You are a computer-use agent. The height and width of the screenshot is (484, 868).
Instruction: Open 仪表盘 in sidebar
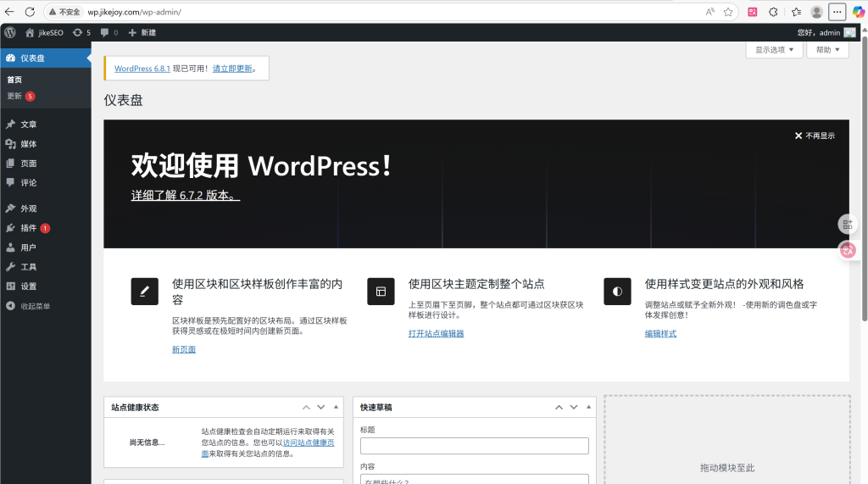(x=46, y=58)
